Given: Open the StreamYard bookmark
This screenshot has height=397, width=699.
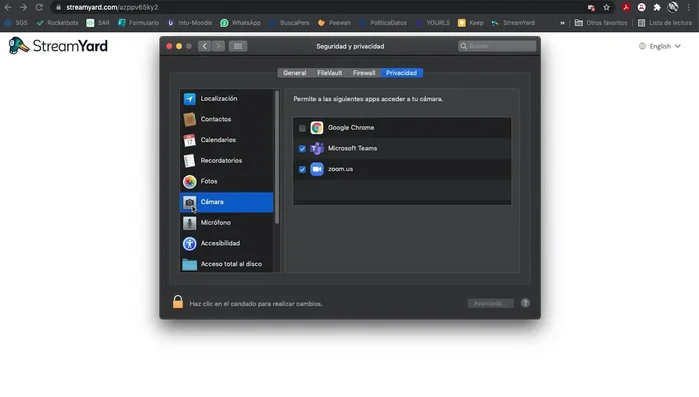Looking at the screenshot, I should (513, 23).
